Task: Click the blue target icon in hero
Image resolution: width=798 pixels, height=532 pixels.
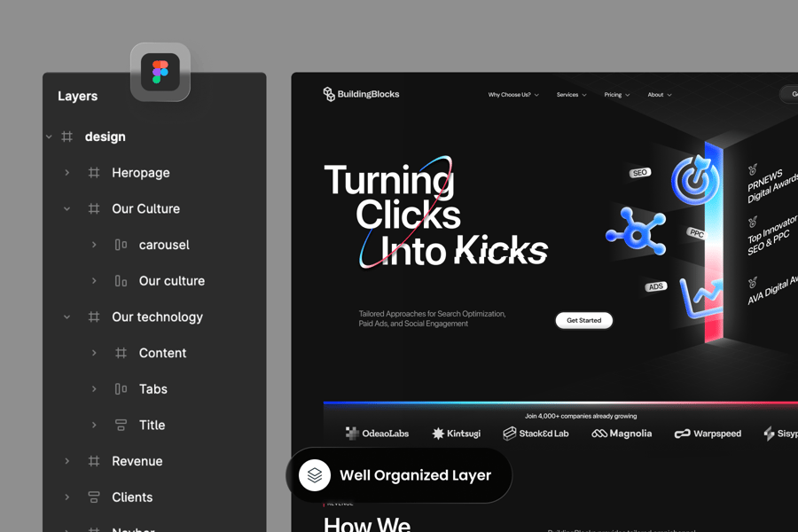Action: (x=694, y=180)
